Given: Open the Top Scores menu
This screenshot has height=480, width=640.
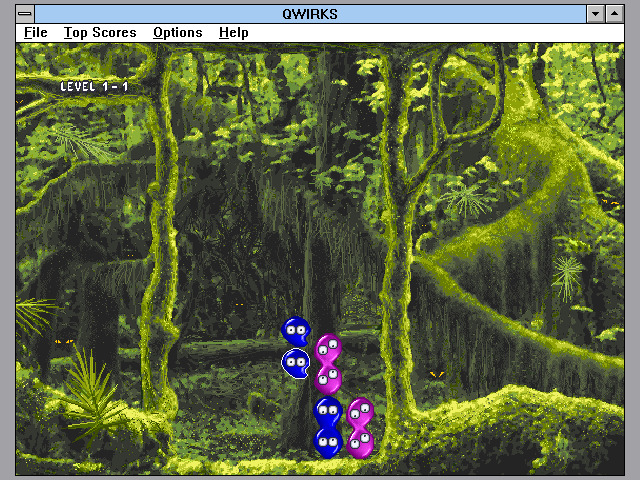Looking at the screenshot, I should click(x=100, y=33).
